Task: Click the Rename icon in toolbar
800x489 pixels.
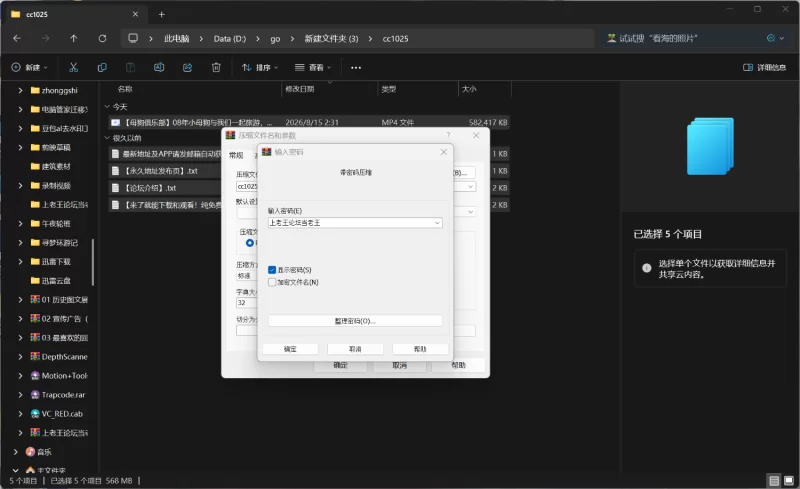Action: 159,67
